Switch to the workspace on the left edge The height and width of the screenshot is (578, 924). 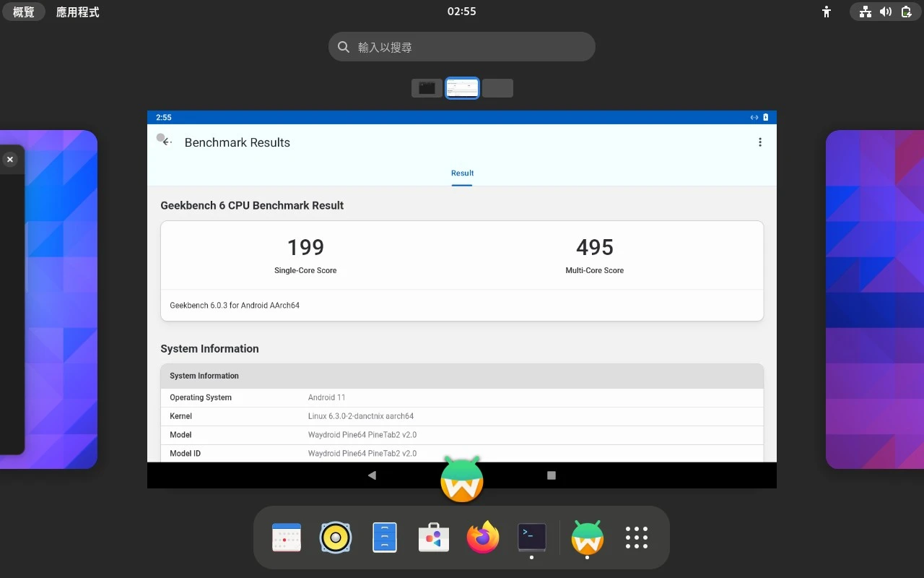(48, 299)
